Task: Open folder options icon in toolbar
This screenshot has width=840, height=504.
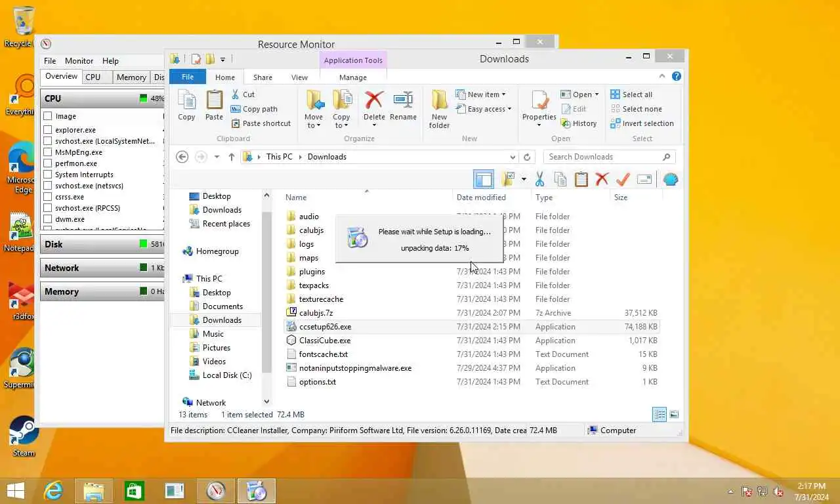Action: point(508,179)
